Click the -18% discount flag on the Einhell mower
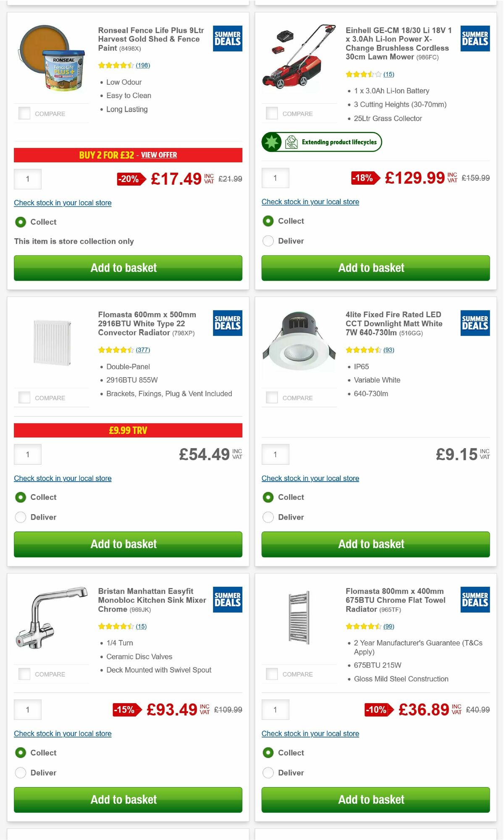The height and width of the screenshot is (840, 504). 364,178
